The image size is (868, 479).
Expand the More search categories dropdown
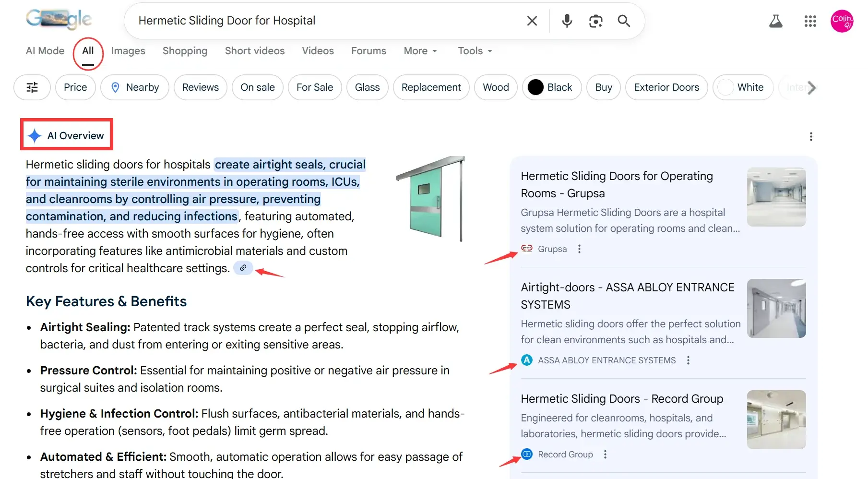(x=420, y=51)
